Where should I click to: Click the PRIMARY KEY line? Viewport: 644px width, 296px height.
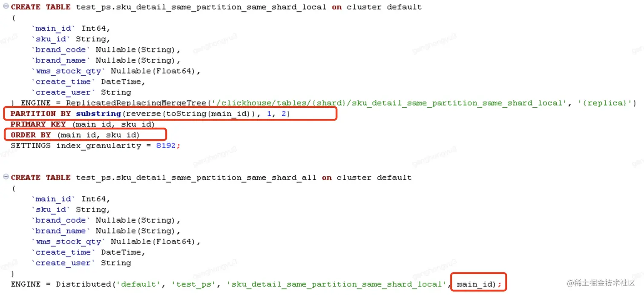[x=83, y=124]
